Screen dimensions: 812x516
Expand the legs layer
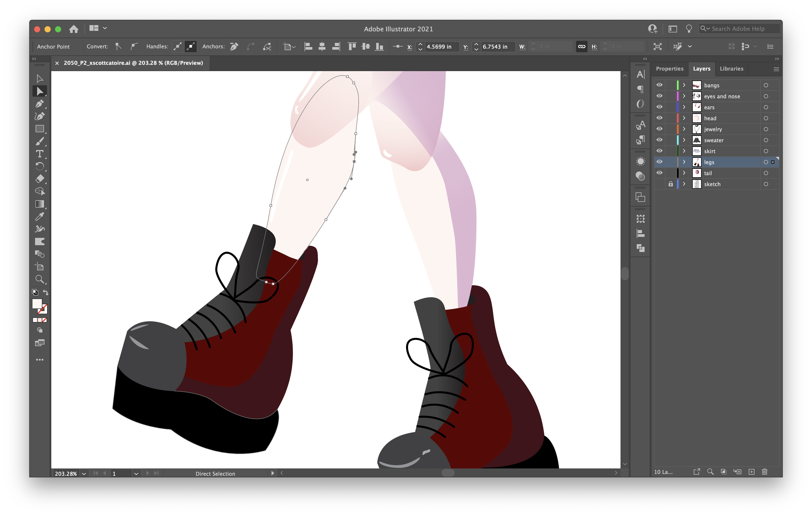(684, 162)
